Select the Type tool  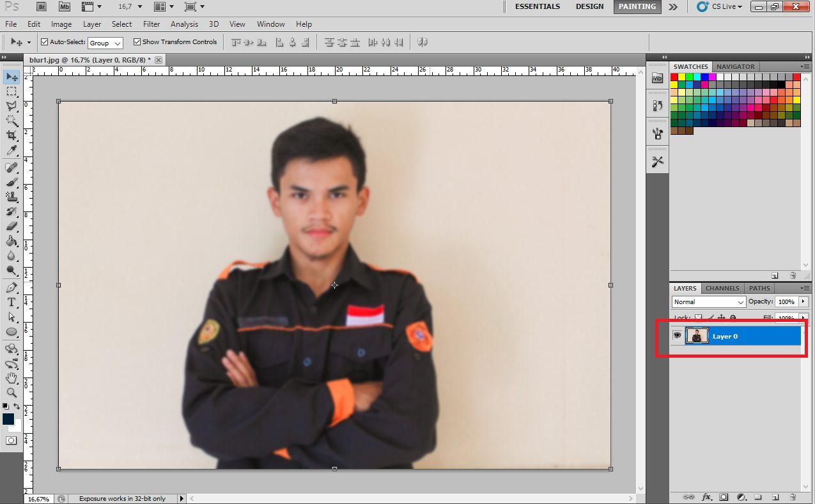(12, 302)
